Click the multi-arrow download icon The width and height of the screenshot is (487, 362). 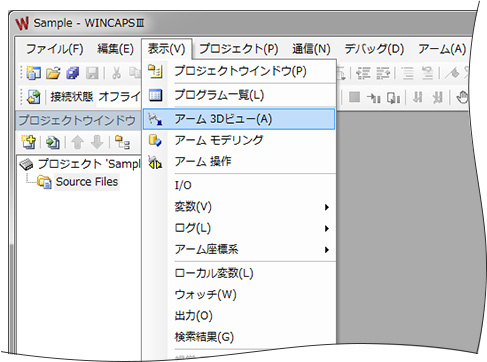tap(438, 97)
